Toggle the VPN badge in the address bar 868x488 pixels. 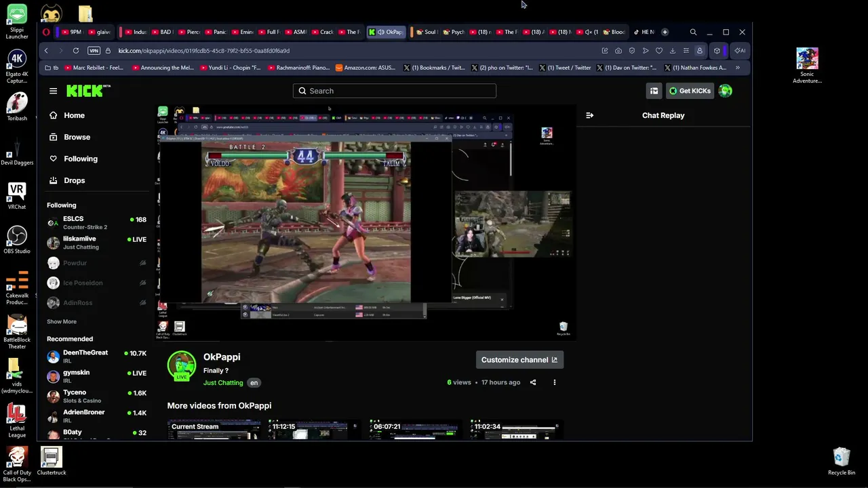tap(94, 51)
